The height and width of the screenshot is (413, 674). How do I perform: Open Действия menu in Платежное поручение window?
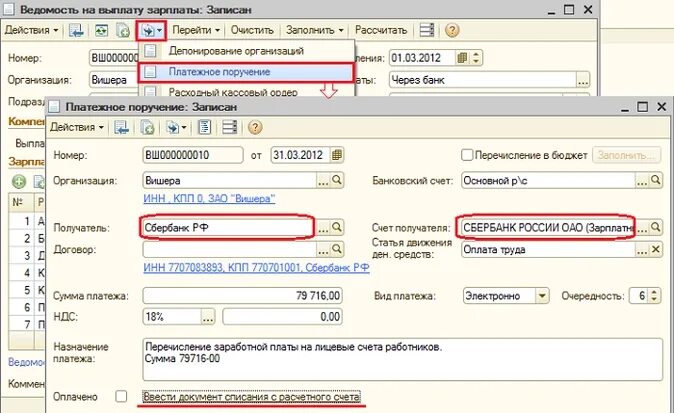coord(77,127)
